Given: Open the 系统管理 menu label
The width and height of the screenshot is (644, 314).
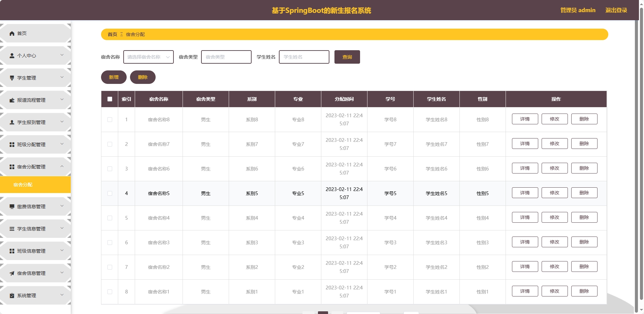Looking at the screenshot, I should pos(27,295).
